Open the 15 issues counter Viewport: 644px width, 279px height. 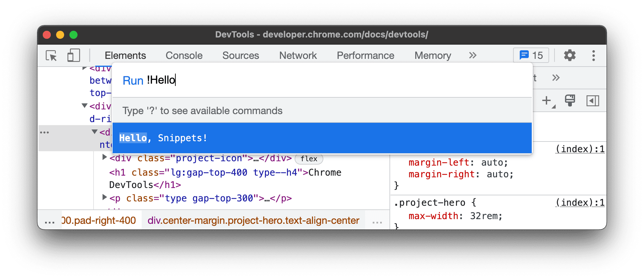click(x=531, y=56)
